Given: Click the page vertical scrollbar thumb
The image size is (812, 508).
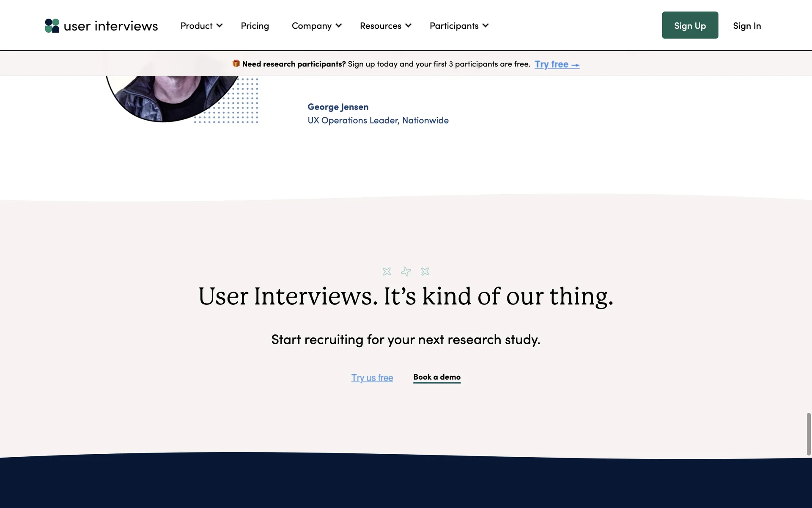Looking at the screenshot, I should click(x=809, y=434).
